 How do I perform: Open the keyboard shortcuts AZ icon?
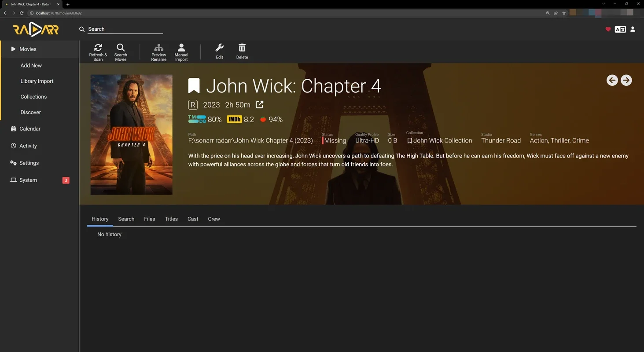coord(620,29)
